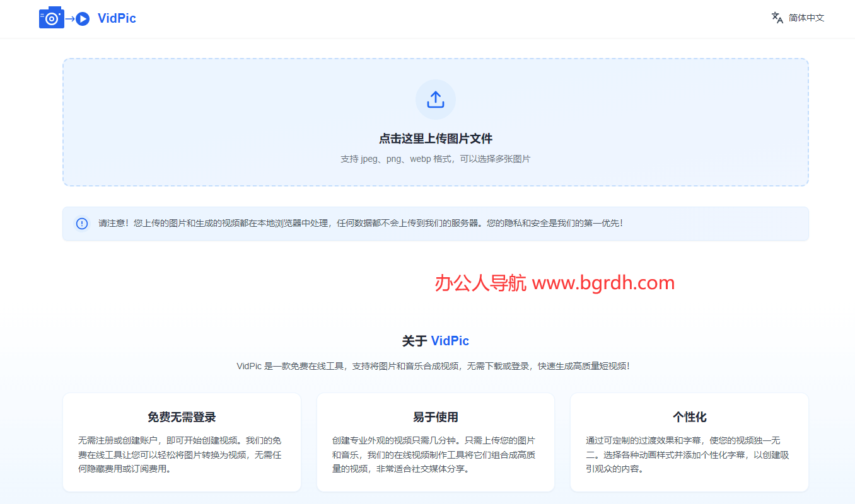The image size is (855, 504).
Task: Click the supported formats text jpeg、png、webp
Action: pyautogui.click(x=435, y=159)
